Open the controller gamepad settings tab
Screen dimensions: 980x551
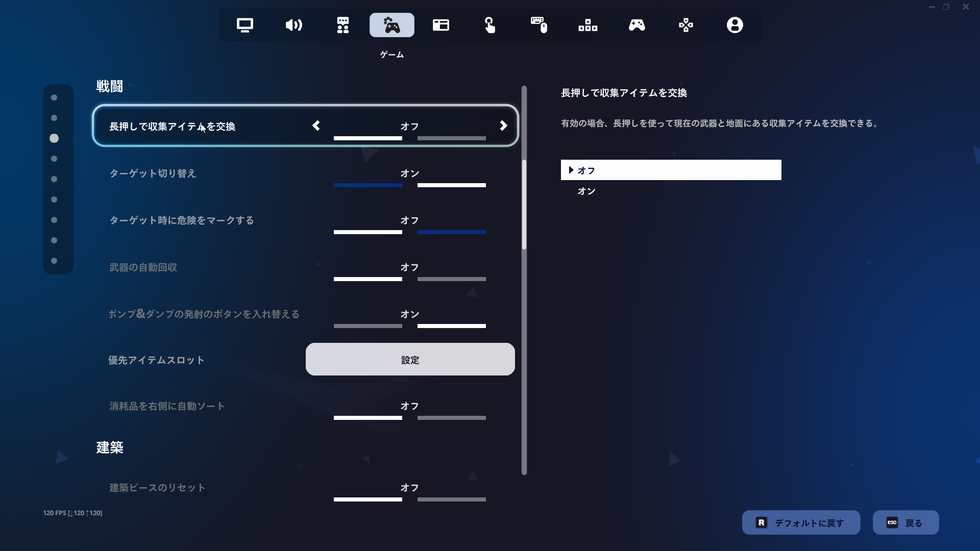coord(637,25)
